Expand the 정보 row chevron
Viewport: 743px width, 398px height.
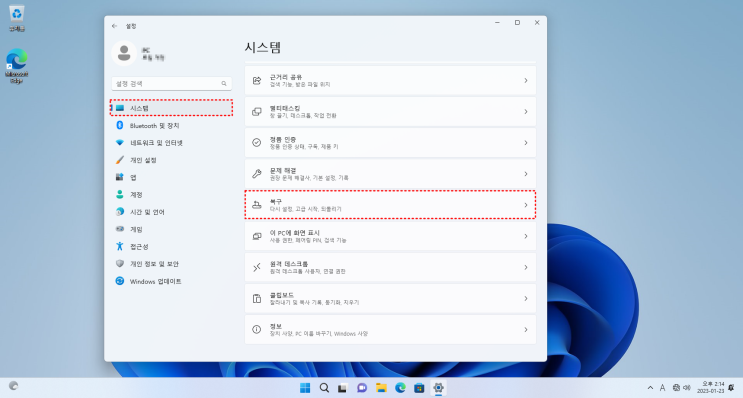(526, 329)
